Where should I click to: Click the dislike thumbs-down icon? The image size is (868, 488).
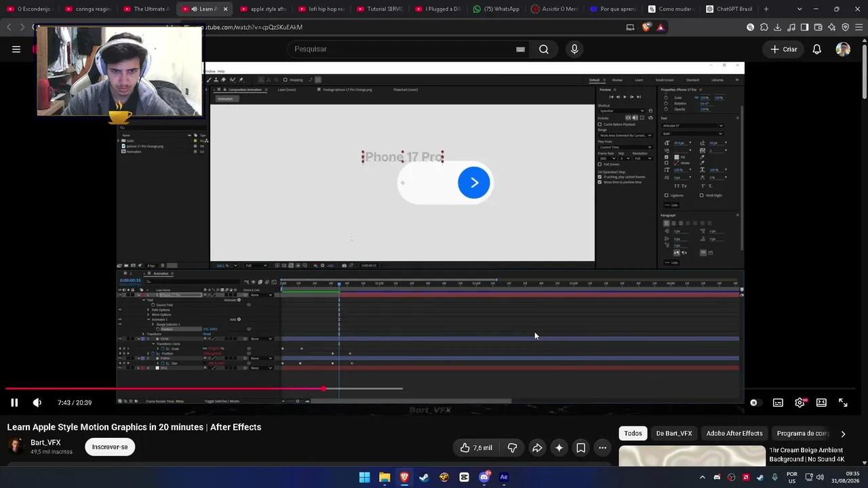pyautogui.click(x=512, y=448)
